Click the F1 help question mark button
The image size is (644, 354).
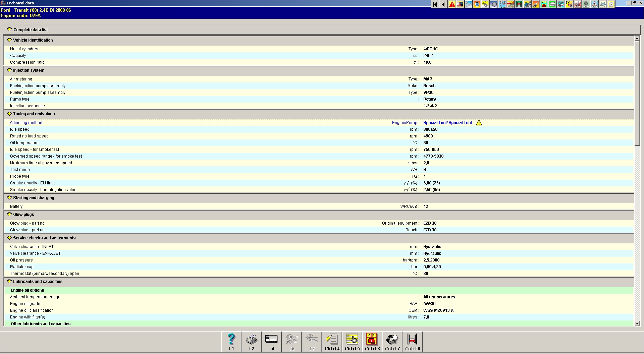231,342
